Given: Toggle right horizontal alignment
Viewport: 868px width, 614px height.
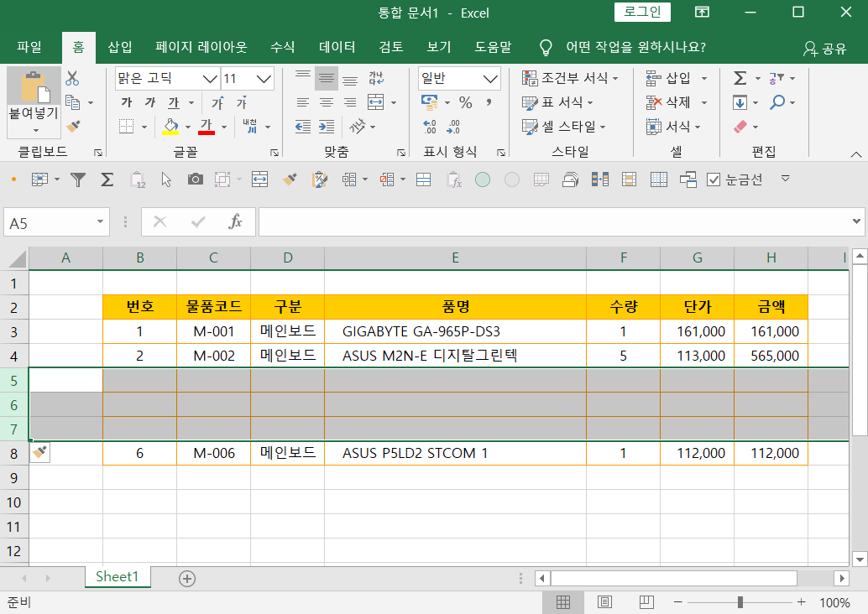Looking at the screenshot, I should point(350,102).
